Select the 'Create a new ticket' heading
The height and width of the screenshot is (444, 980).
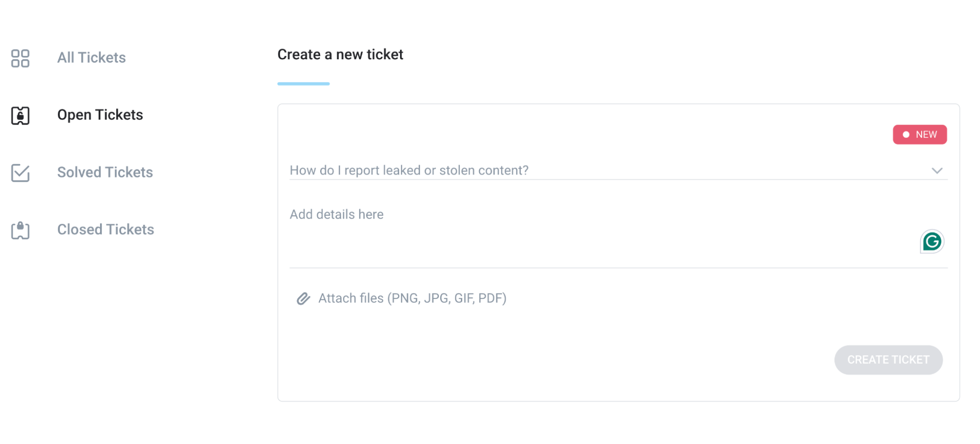click(340, 54)
